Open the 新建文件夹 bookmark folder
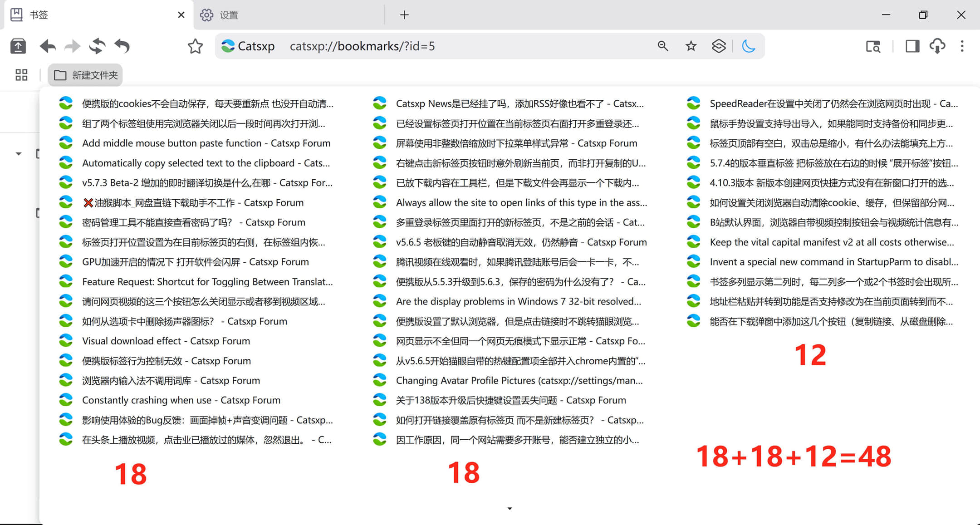This screenshot has height=525, width=980. click(x=85, y=75)
